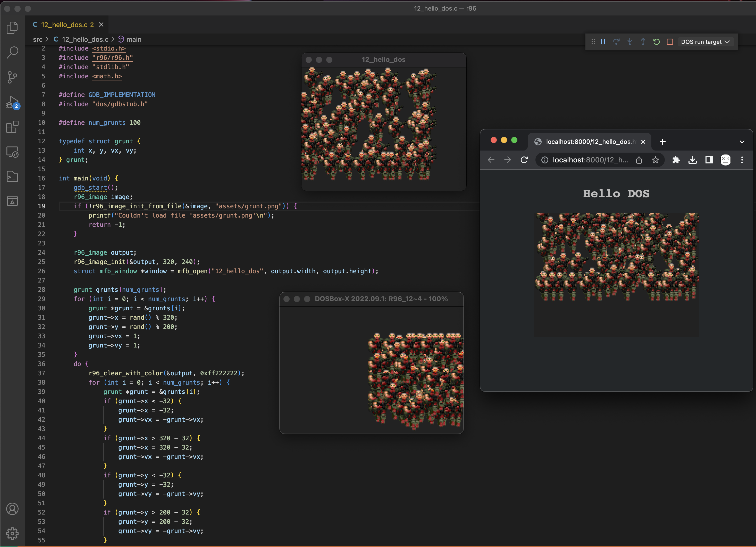Open Chrome three-dot menu

pyautogui.click(x=742, y=160)
